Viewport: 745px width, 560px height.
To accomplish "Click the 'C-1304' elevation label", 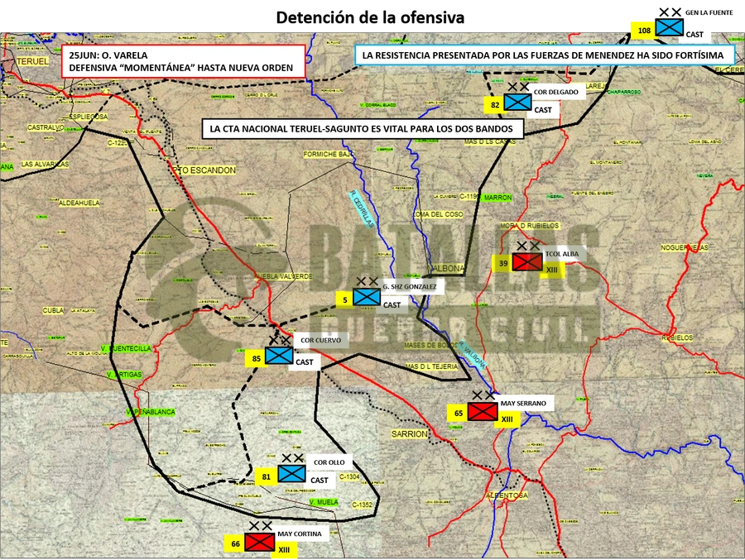I will (349, 476).
